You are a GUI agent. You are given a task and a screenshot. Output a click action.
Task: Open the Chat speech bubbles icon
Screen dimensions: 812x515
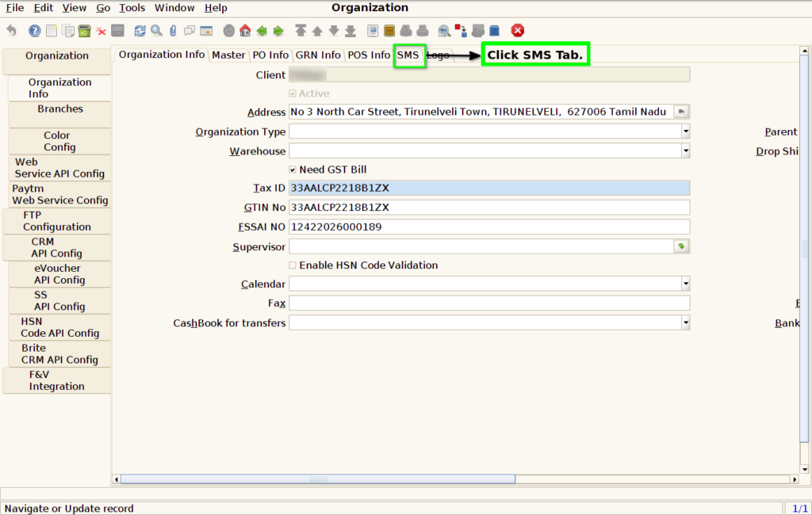[x=190, y=31]
